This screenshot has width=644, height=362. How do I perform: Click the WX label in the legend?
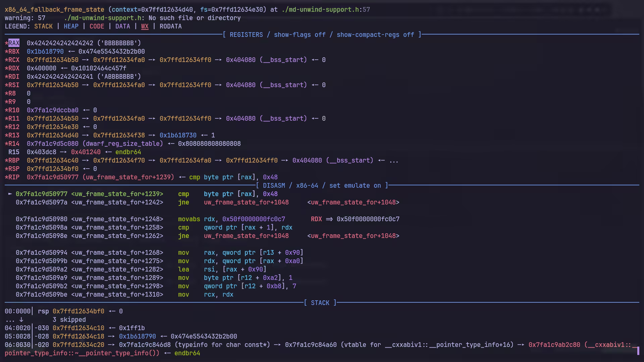pos(145,26)
